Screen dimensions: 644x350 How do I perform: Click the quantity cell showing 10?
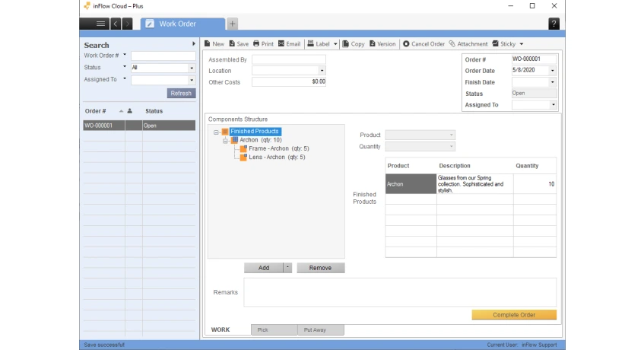pyautogui.click(x=535, y=184)
